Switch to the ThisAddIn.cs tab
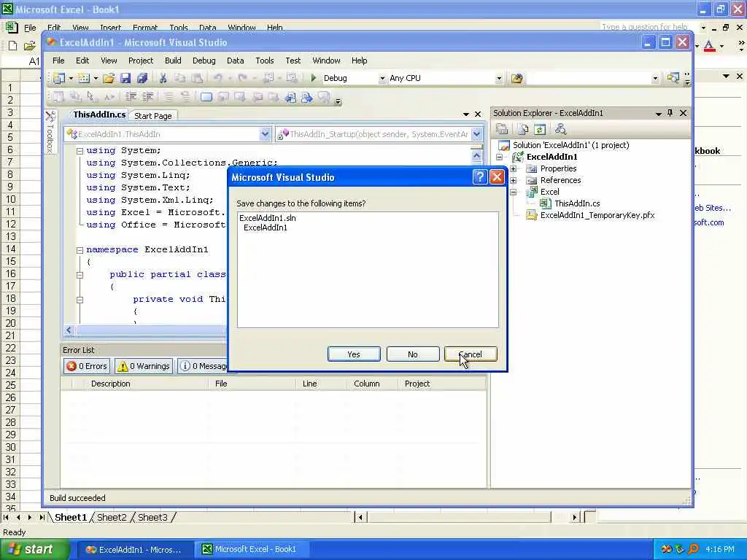 [x=99, y=114]
